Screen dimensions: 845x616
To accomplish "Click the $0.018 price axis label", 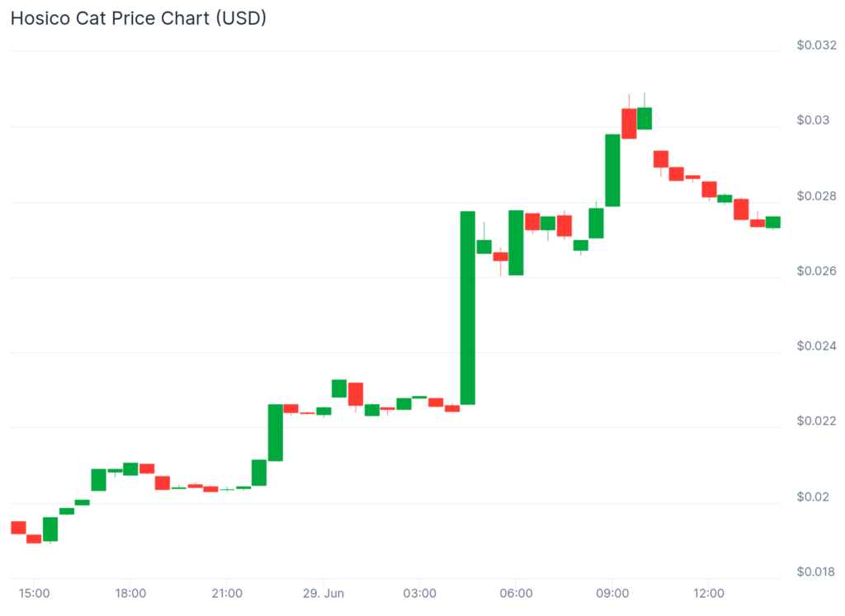I will [x=816, y=571].
